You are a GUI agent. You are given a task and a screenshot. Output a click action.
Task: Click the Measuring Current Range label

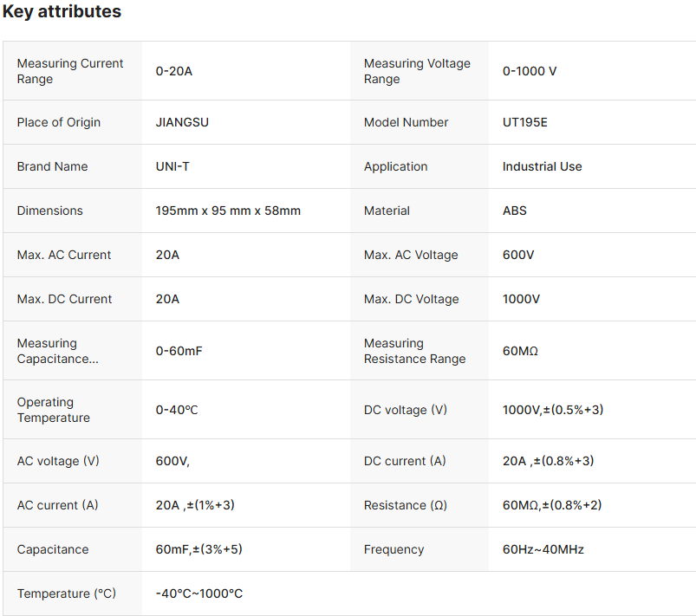70,71
